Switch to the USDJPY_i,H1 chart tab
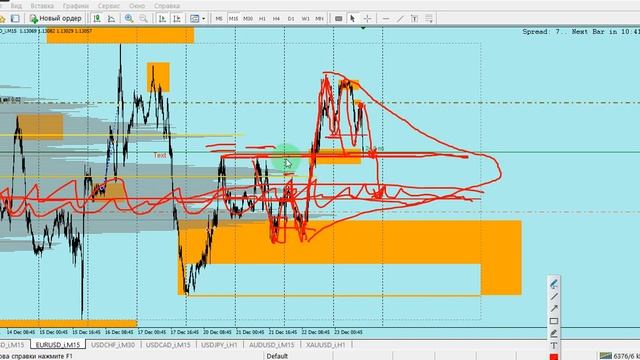 (x=219, y=345)
